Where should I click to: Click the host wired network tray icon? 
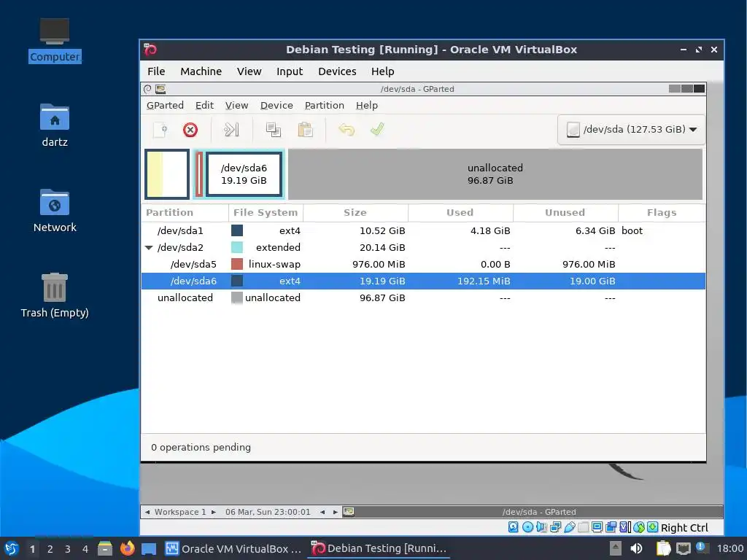click(683, 549)
